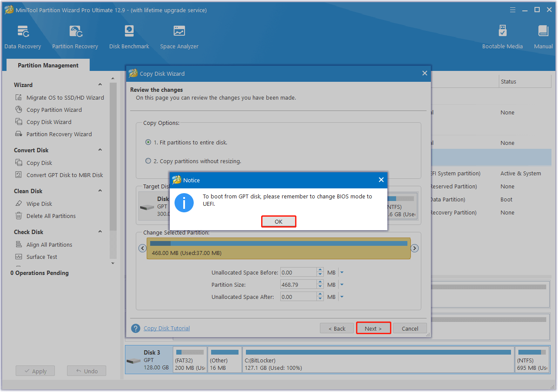Collapse the Check Disk section
558x392 pixels.
pos(100,231)
